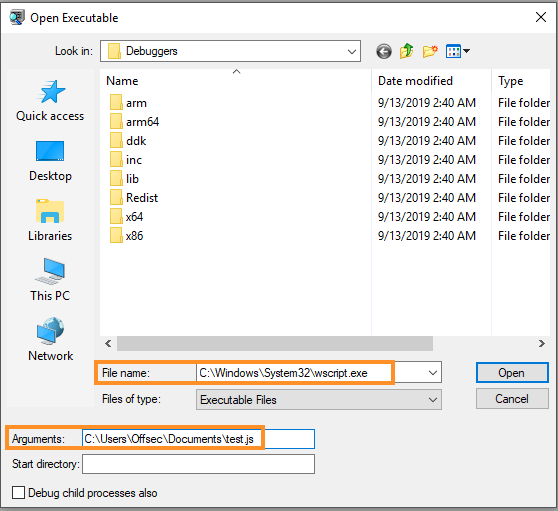558x511 pixels.
Task: Expand the File name dropdown arrow
Action: [x=433, y=373]
